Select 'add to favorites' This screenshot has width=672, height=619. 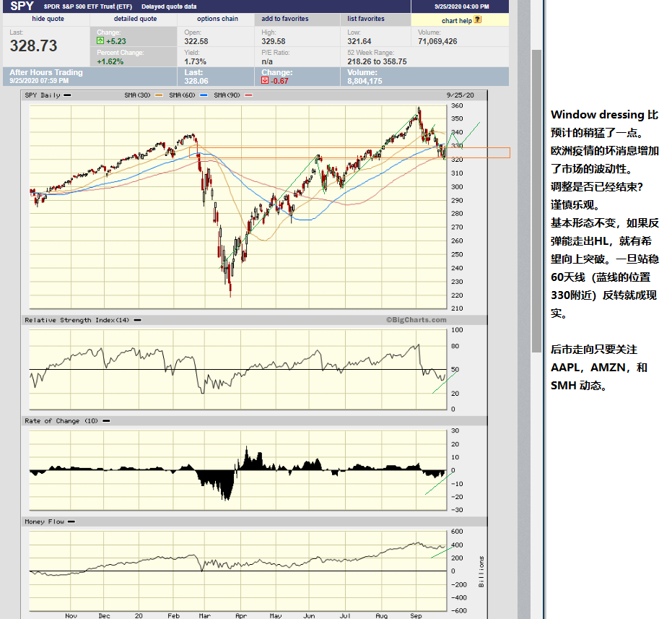[285, 19]
